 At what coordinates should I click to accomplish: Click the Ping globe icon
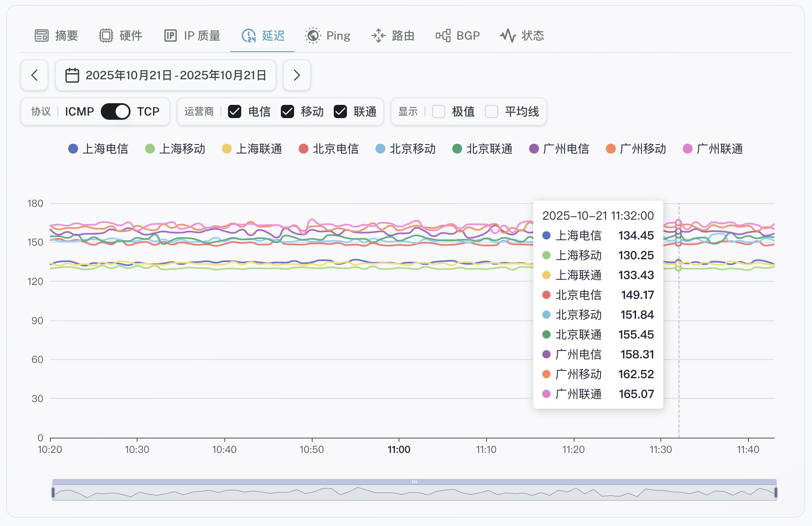313,36
